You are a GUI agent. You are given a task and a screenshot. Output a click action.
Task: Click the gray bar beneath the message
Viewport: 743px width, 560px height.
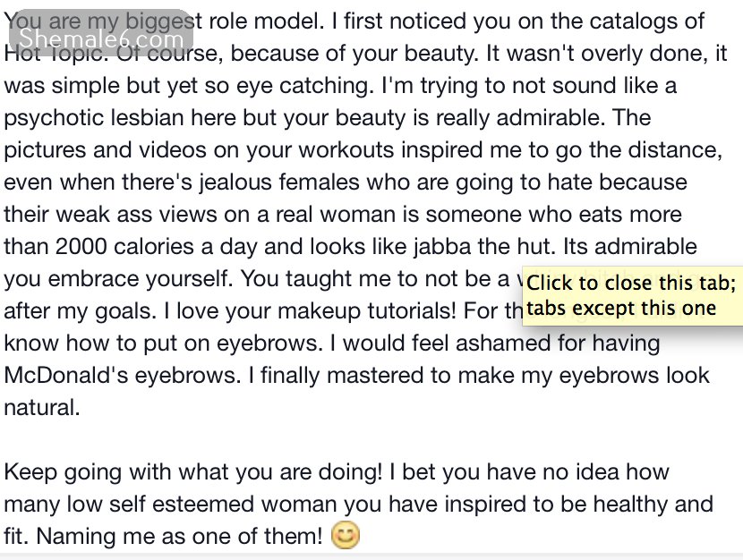coord(371,556)
